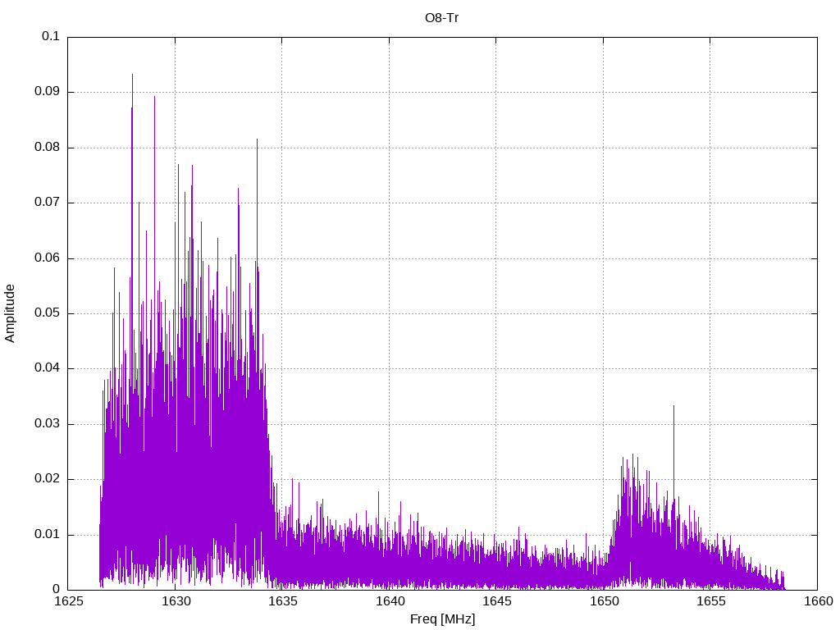
Task: Select the 0.02 y-axis tick label
Action: click(48, 479)
